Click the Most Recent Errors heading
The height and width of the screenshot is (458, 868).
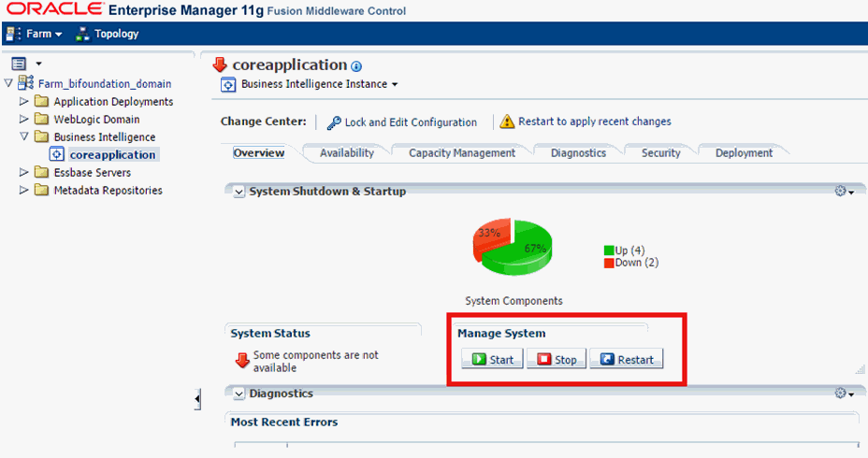(284, 422)
